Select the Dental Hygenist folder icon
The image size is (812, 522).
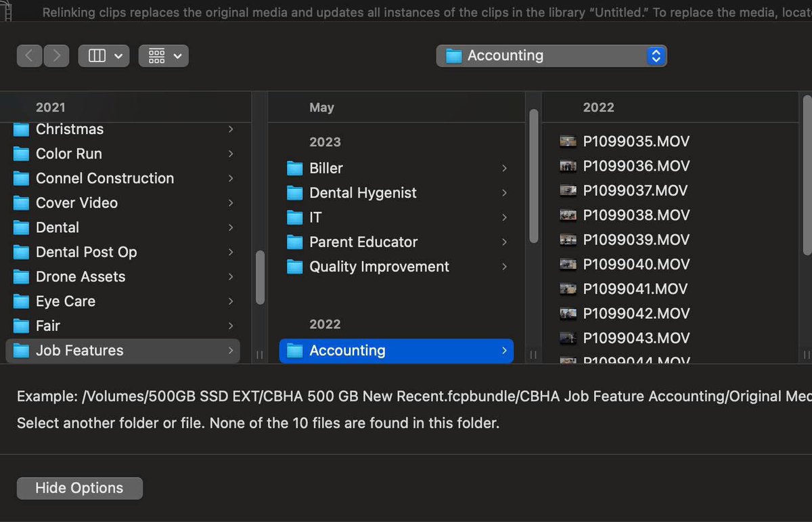click(295, 193)
